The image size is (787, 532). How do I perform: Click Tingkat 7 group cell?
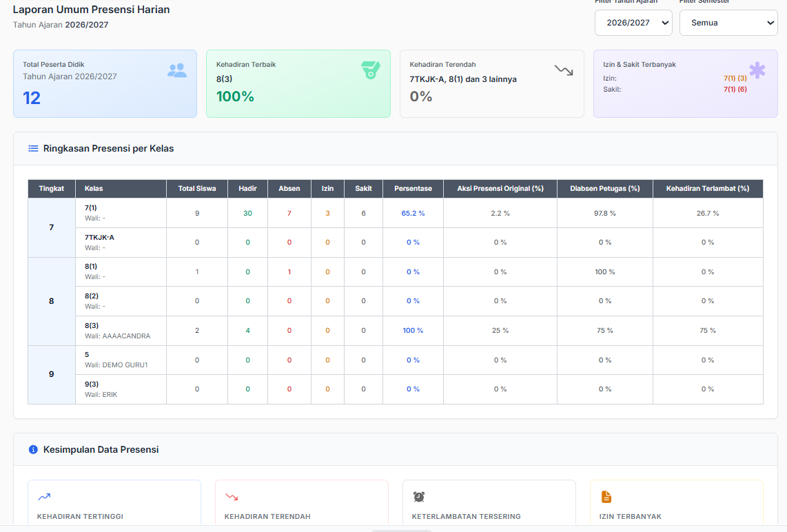point(52,227)
